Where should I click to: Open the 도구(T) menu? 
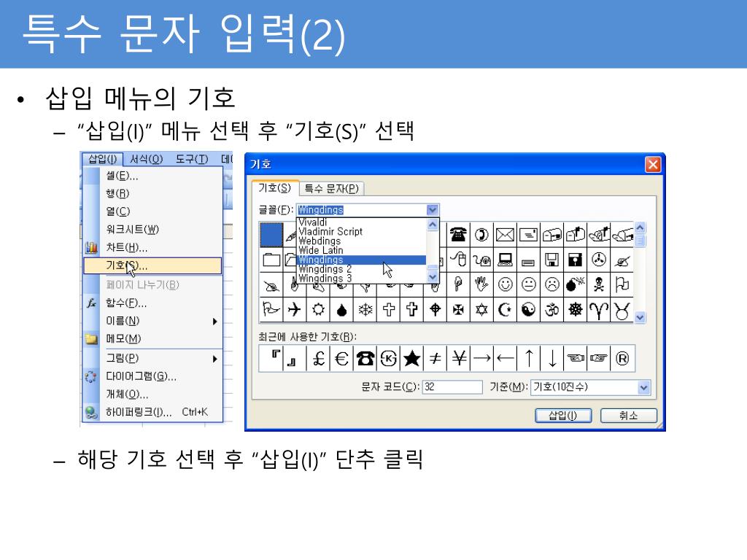[x=192, y=159]
